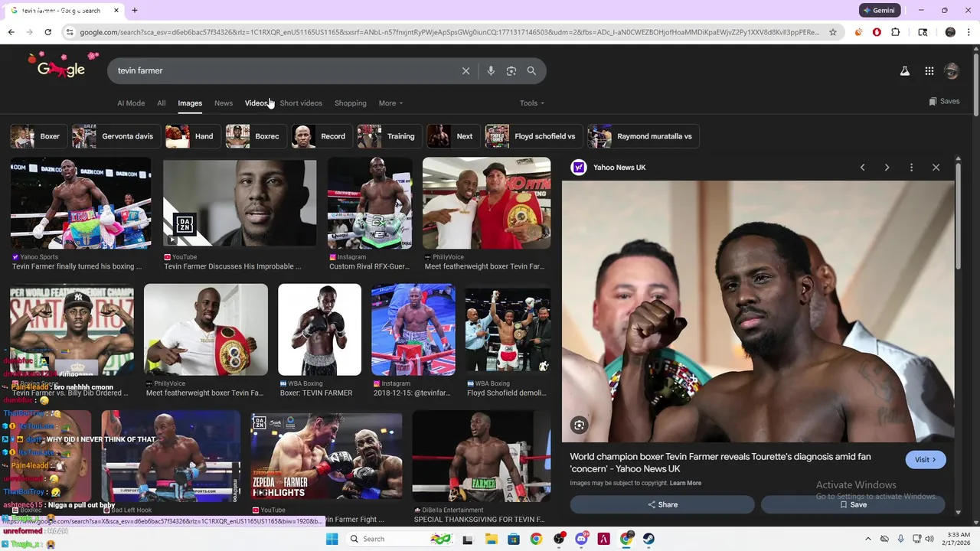Open preview panel three-dot options
This screenshot has width=980, height=551.
(x=911, y=168)
